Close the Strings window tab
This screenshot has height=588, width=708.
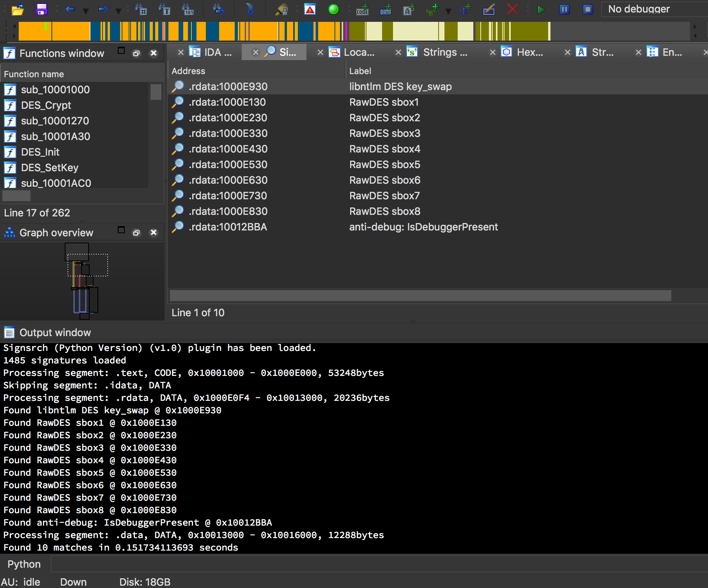tap(398, 52)
